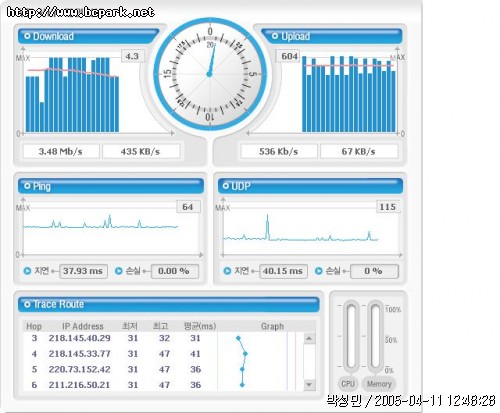Click the CPU label button
The width and height of the screenshot is (500, 413).
[348, 384]
